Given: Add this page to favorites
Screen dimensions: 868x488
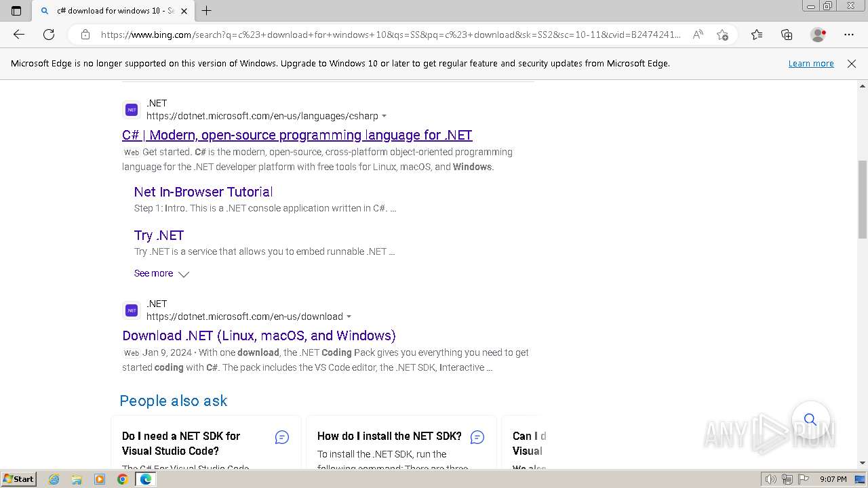Looking at the screenshot, I should (x=722, y=35).
